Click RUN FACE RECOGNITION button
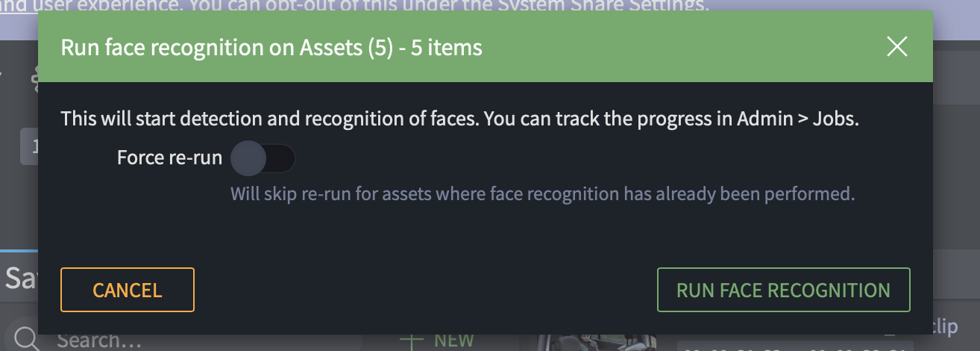 click(783, 290)
